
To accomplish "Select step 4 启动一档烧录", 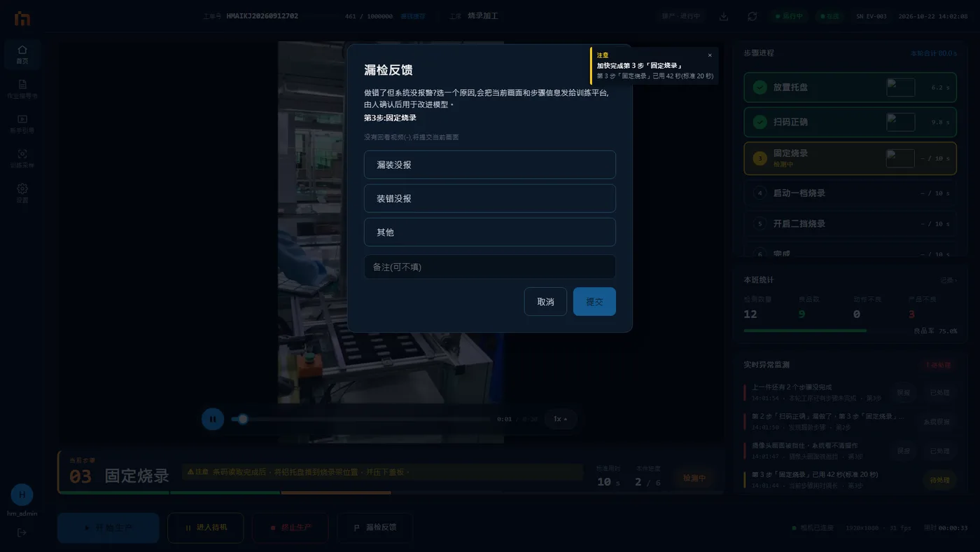I will coord(850,193).
